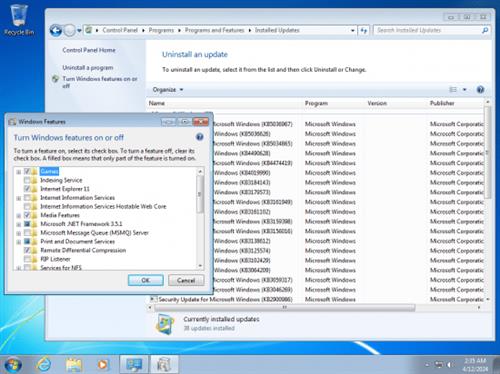This screenshot has height=374, width=500.
Task: Expand the Print and Document Services node
Action: tap(19, 242)
